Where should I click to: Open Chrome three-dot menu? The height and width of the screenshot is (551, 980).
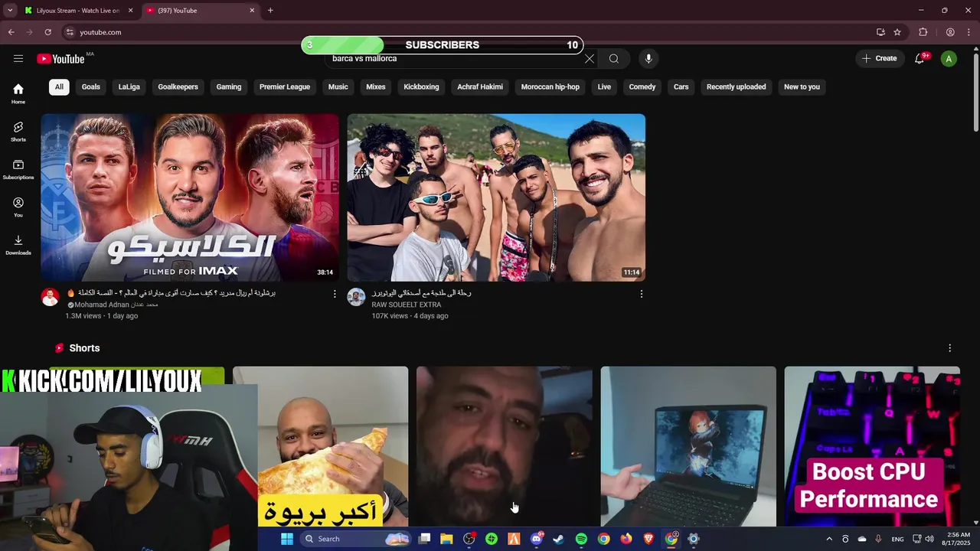(x=969, y=32)
